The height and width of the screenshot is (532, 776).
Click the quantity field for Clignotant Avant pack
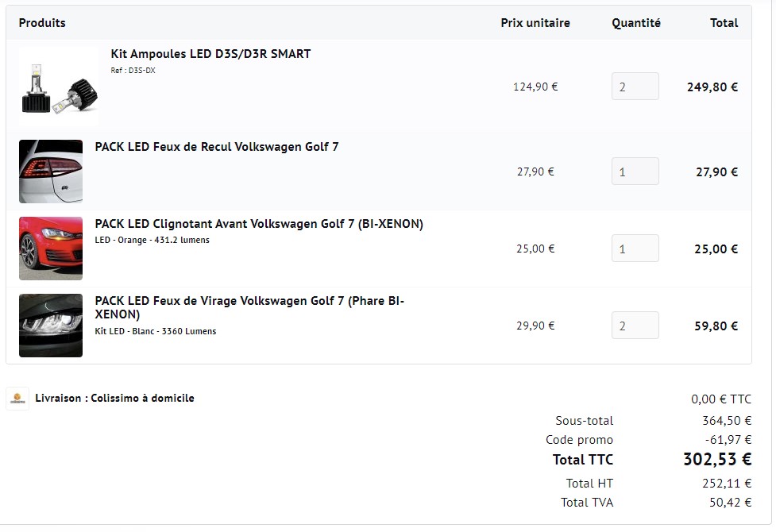pos(635,249)
